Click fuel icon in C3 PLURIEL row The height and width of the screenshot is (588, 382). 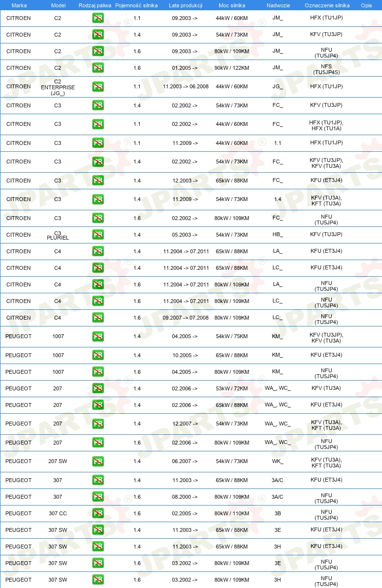pyautogui.click(x=98, y=235)
